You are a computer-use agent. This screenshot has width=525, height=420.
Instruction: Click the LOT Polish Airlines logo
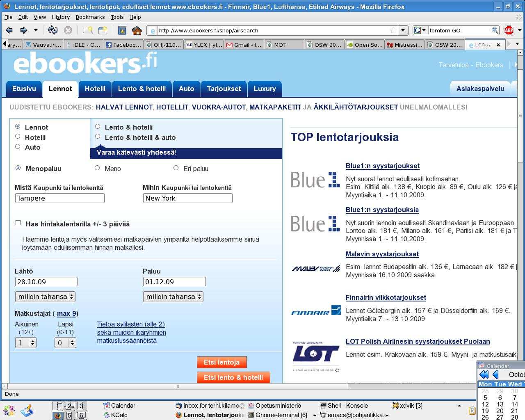[x=315, y=356]
